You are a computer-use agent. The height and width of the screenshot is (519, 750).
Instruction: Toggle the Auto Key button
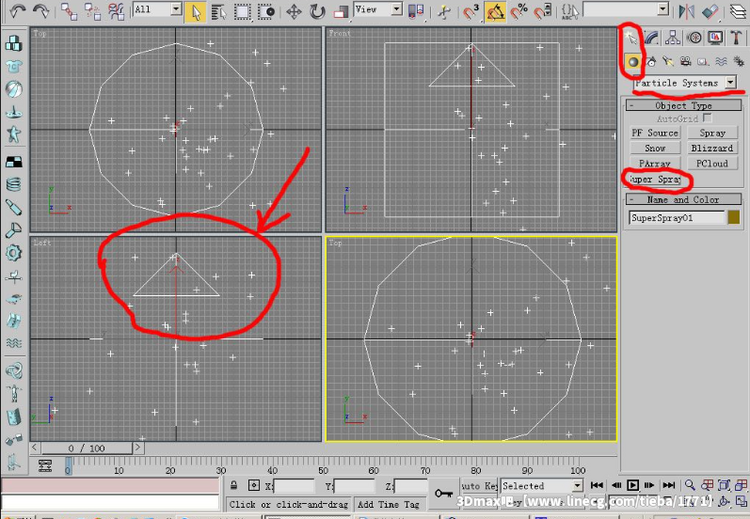(479, 486)
